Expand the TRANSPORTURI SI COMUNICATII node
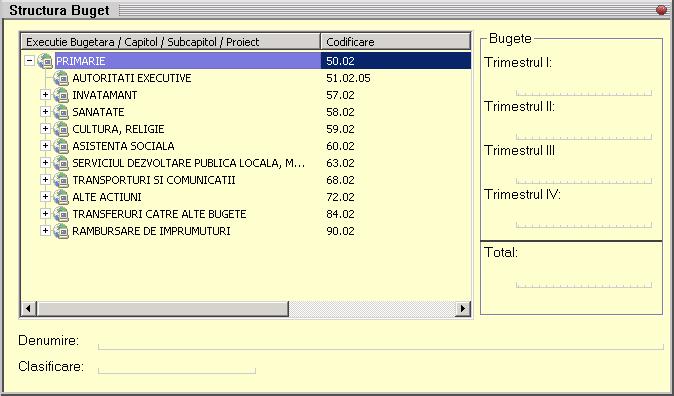 (x=45, y=180)
